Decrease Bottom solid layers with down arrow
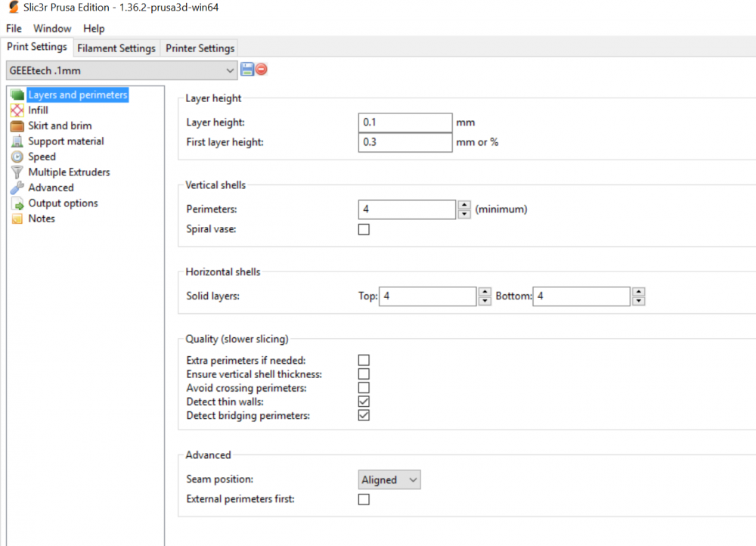Viewport: 756px width, 546px height. (639, 301)
